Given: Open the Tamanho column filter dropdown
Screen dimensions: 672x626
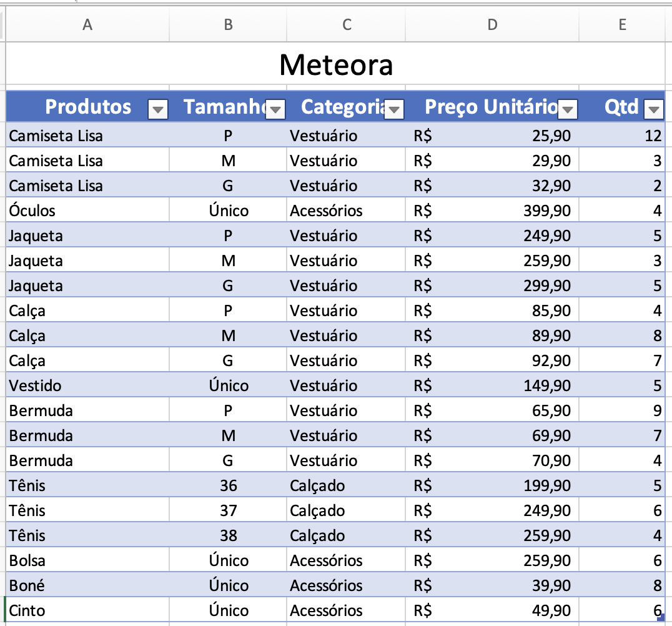Looking at the screenshot, I should [275, 110].
